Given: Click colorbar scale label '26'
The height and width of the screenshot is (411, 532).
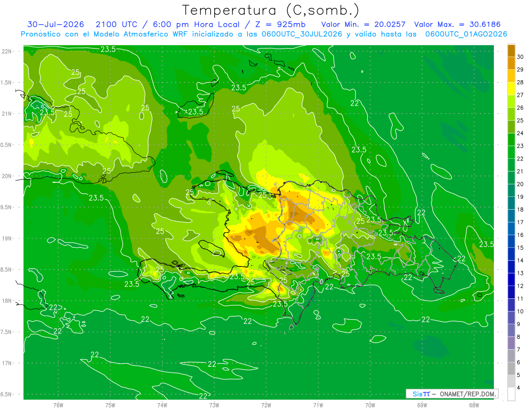Looking at the screenshot, I should click(x=520, y=108).
